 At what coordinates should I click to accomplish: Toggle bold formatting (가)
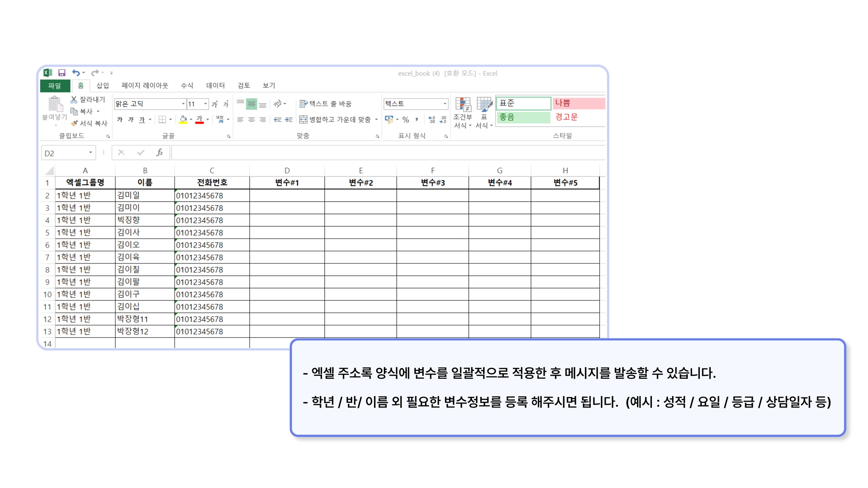120,120
